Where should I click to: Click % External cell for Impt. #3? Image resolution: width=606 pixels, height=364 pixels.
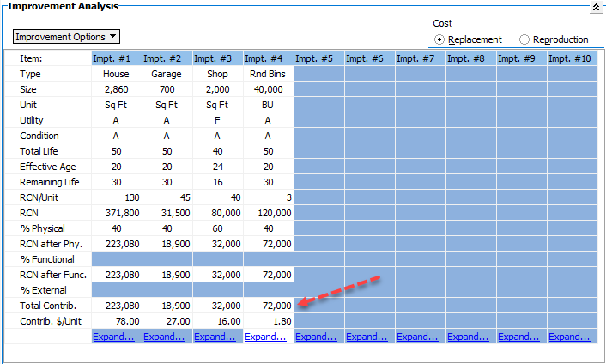[218, 290]
